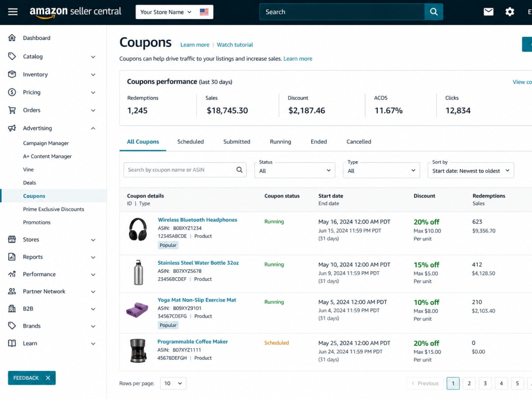Click the Inventory box icon
This screenshot has width=532, height=399.
point(12,74)
